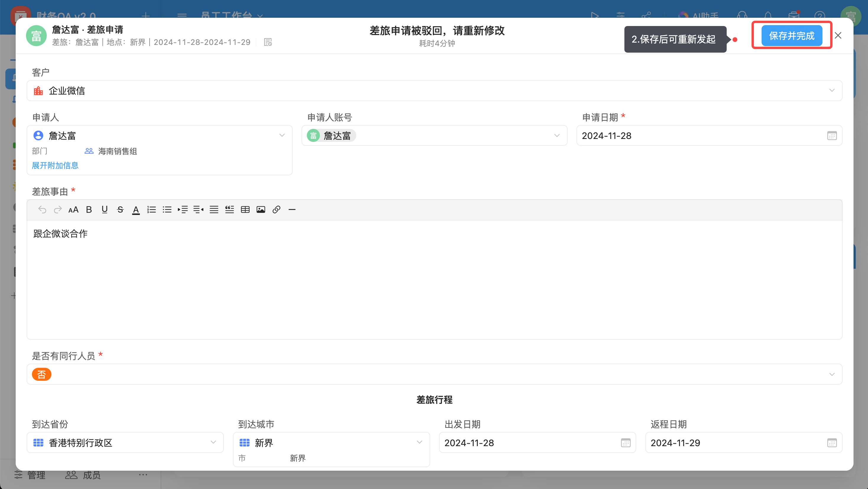Insert a hyperlink in the editor
The image size is (868, 489).
pyautogui.click(x=276, y=210)
